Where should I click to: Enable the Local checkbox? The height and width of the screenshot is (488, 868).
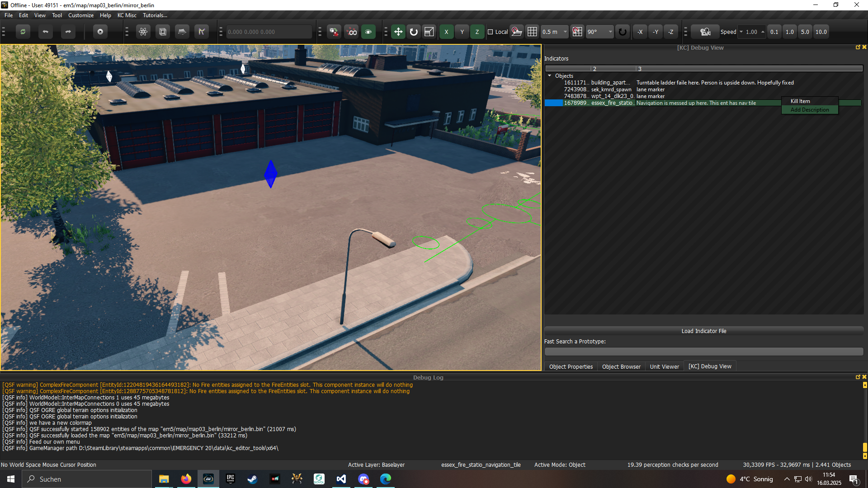[491, 32]
